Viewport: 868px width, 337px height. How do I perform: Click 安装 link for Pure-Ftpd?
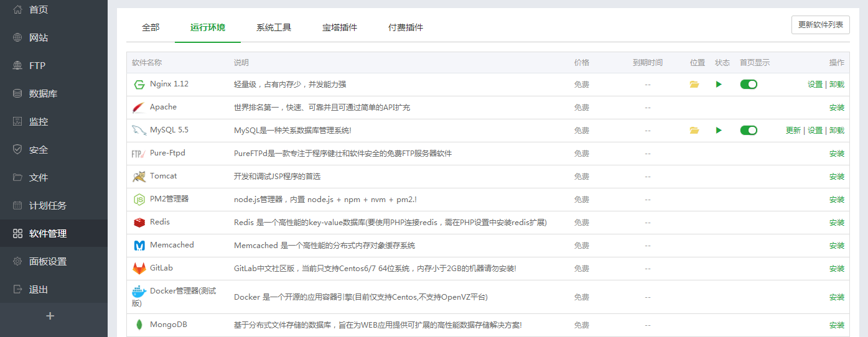[x=837, y=154]
